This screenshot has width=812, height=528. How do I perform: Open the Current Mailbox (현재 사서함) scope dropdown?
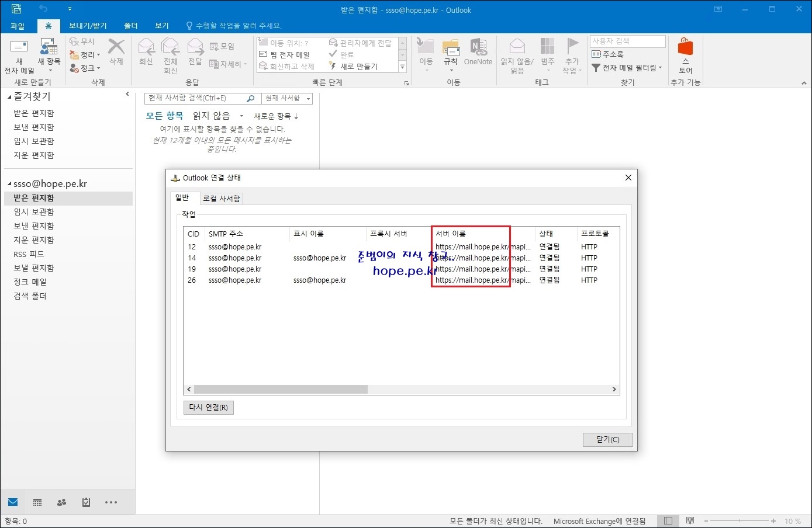tap(287, 98)
